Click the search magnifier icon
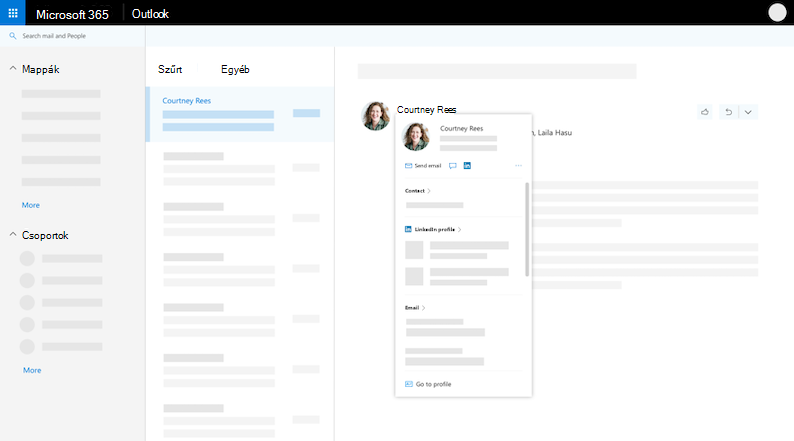Viewport: 794px width, 441px height. pyautogui.click(x=13, y=36)
